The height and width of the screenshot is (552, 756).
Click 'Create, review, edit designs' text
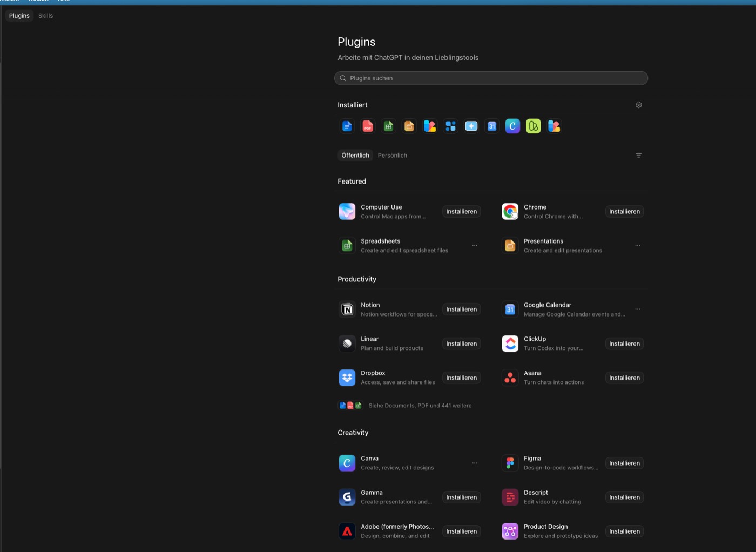point(397,468)
